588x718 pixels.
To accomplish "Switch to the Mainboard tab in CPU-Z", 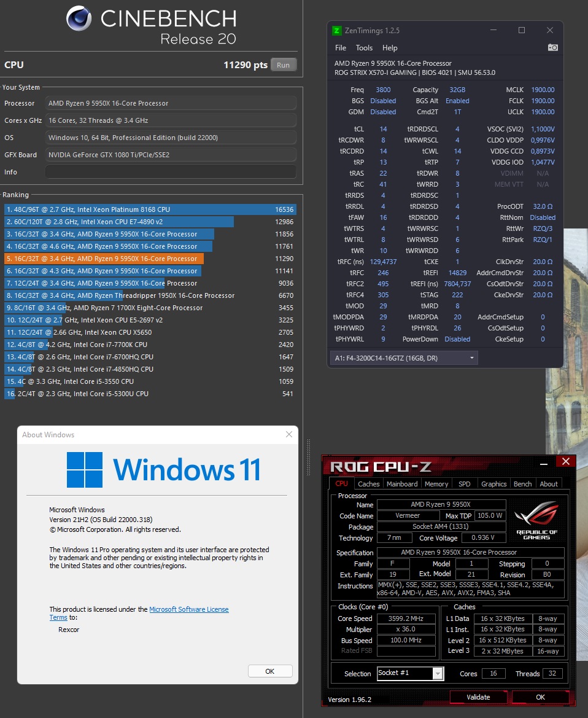I will coord(402,484).
